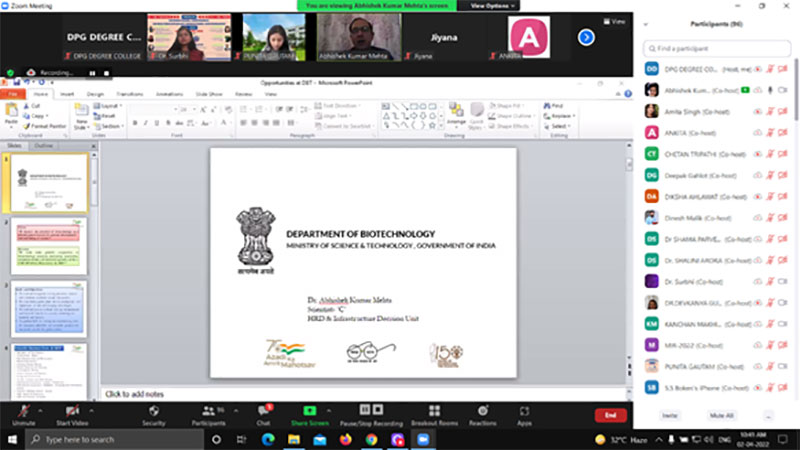Switch to Slide Show ribbon tab
Viewport: 800px width, 450px height.
coord(209,94)
